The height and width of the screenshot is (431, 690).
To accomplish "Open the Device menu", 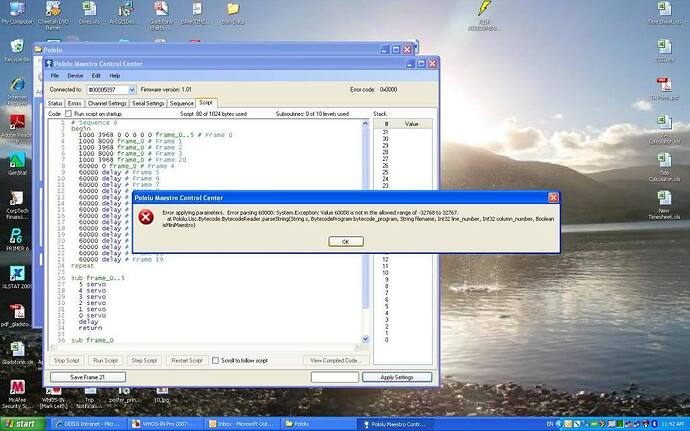I will pos(75,76).
